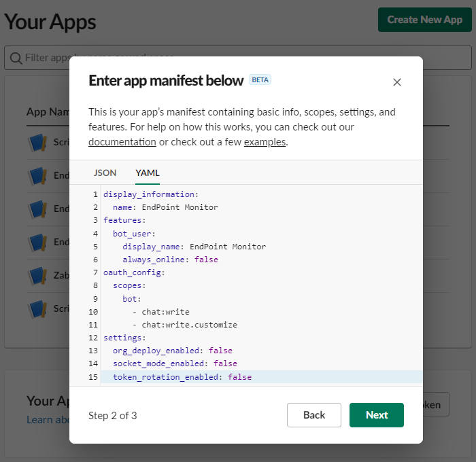Click app icon in the Zab row

[37, 275]
